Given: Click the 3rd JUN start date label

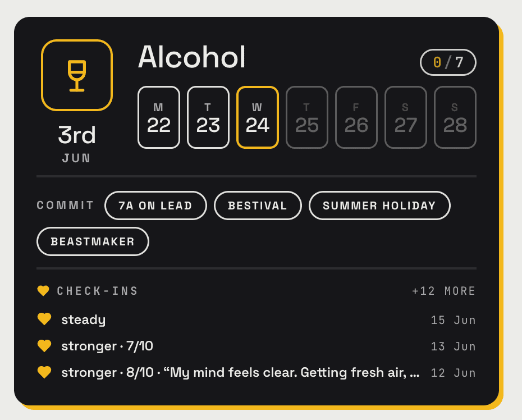Looking at the screenshot, I should [x=76, y=144].
